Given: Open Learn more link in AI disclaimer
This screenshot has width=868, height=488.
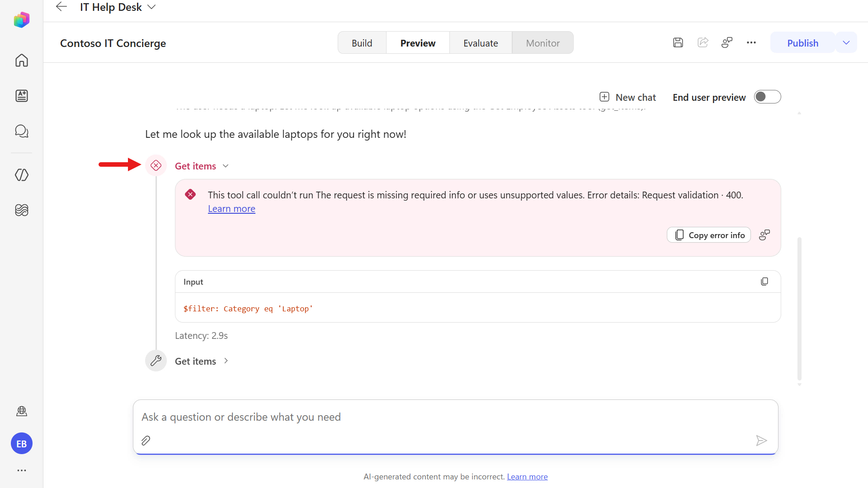Looking at the screenshot, I should 527,477.
